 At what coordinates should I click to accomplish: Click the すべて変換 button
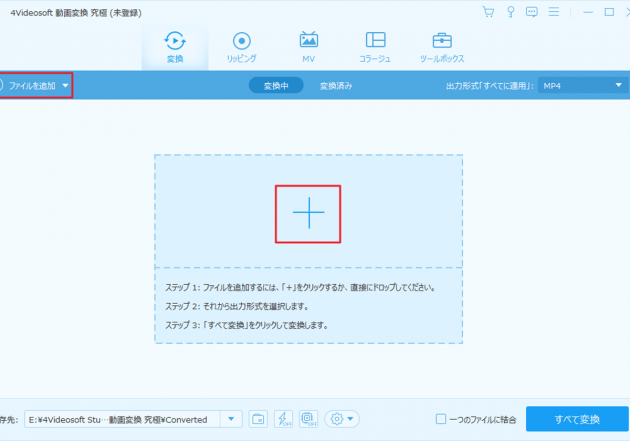tap(577, 418)
